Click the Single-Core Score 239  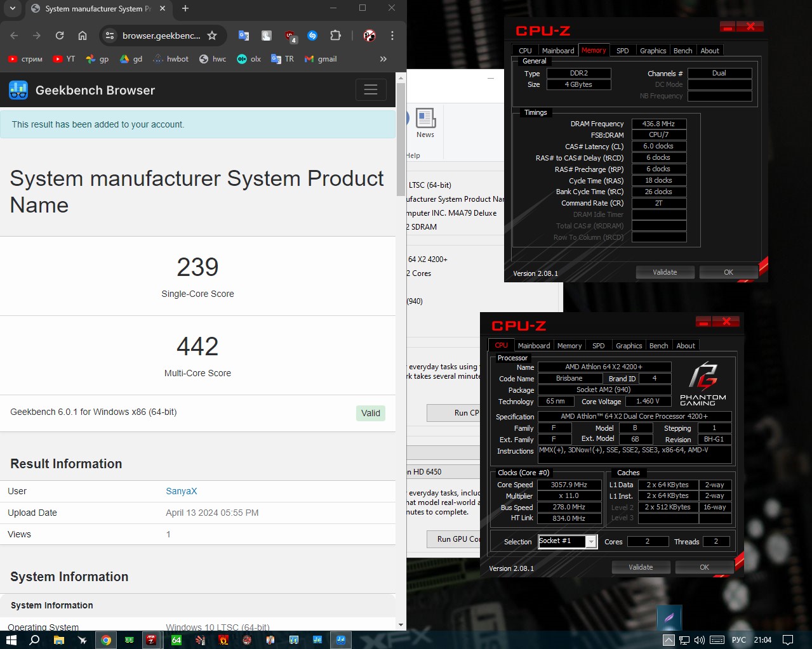click(x=197, y=267)
